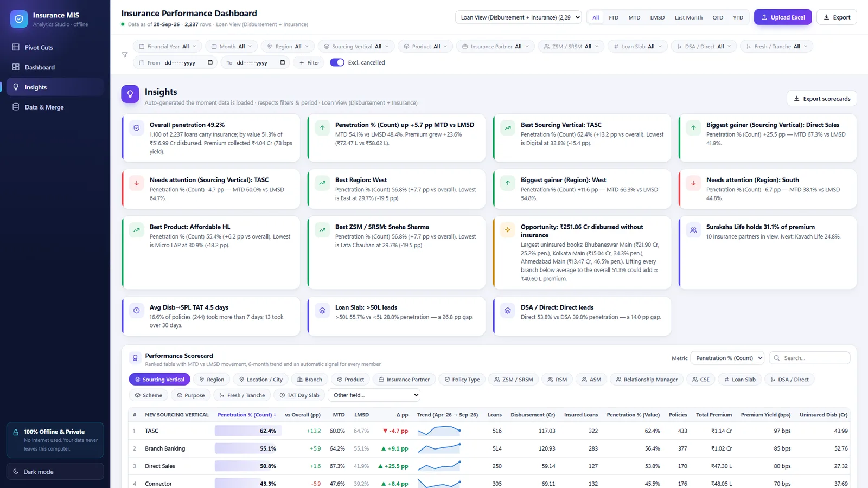Select the MTD period option

coord(634,17)
